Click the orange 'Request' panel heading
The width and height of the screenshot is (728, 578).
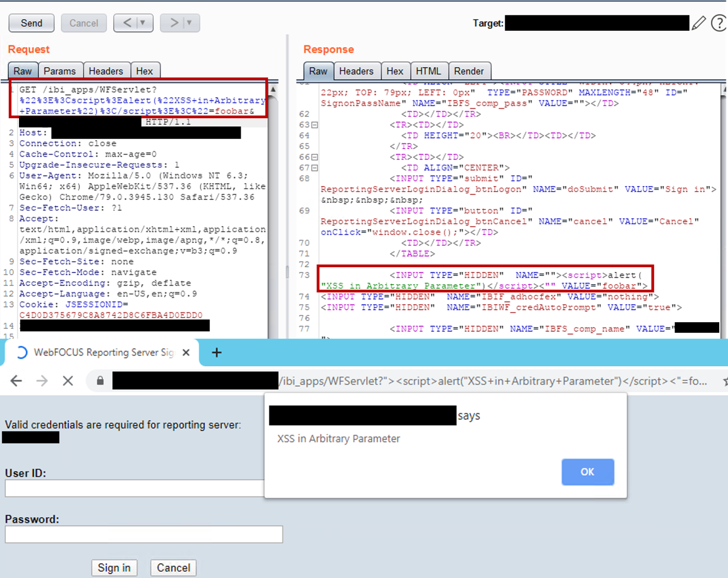click(29, 49)
